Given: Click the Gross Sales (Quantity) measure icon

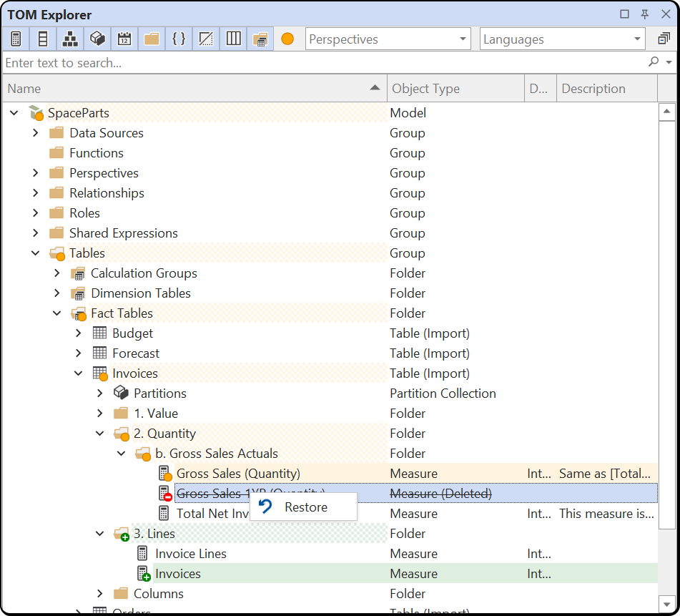Looking at the screenshot, I should [x=164, y=474].
